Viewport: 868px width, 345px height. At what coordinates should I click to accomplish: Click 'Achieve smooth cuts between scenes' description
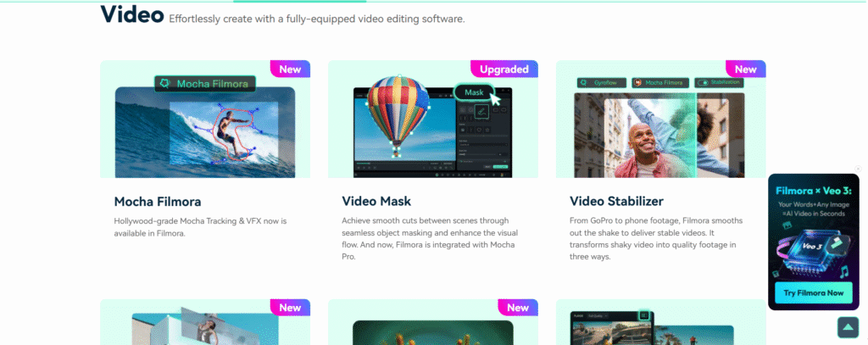point(430,239)
